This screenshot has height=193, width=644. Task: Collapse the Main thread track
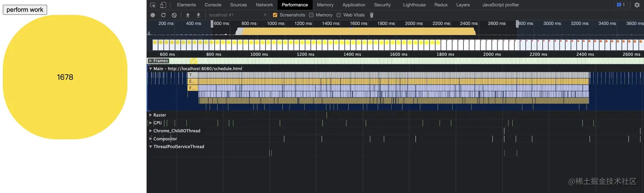coord(150,69)
